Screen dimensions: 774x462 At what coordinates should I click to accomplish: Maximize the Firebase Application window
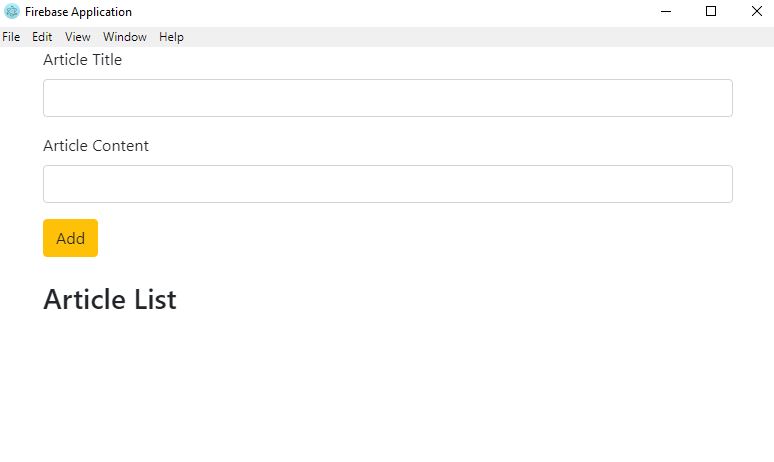click(x=711, y=12)
